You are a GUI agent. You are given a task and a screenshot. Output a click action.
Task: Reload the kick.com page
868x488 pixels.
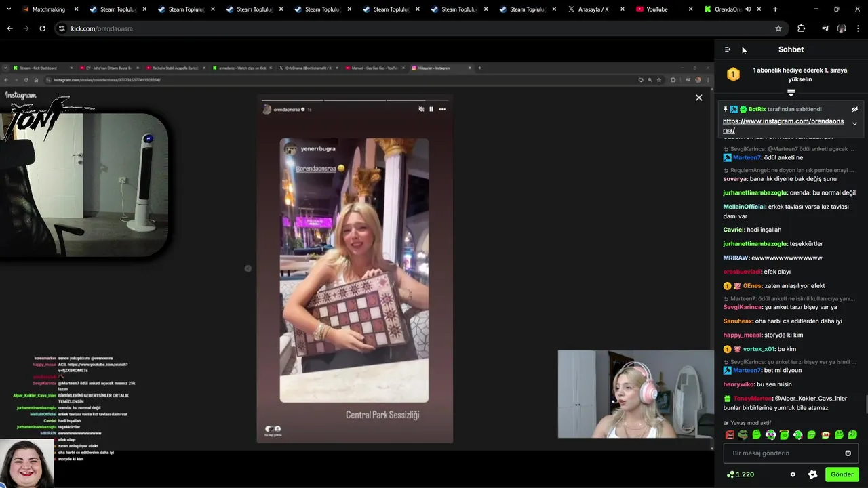tap(42, 28)
